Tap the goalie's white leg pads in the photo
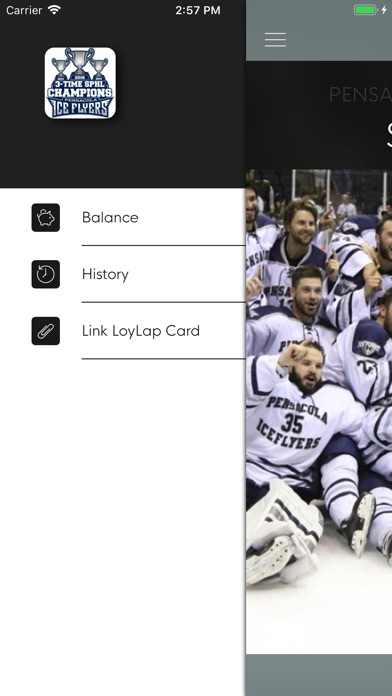Screen dimensions: 392x696 click(x=282, y=533)
